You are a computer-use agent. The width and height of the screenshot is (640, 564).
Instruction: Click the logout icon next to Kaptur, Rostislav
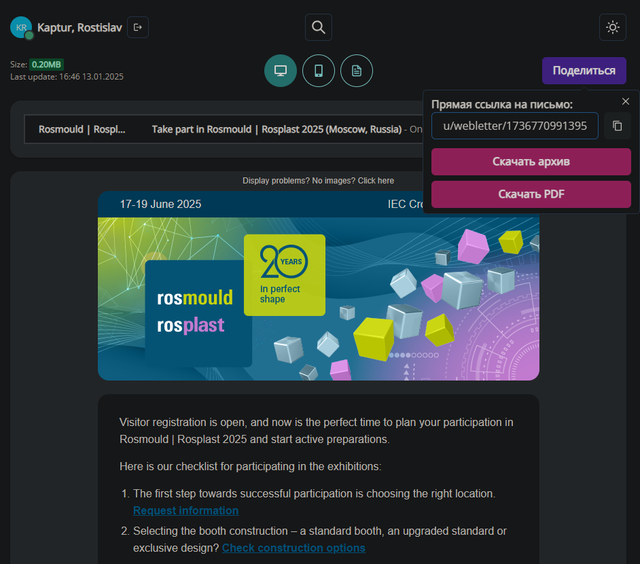[138, 27]
